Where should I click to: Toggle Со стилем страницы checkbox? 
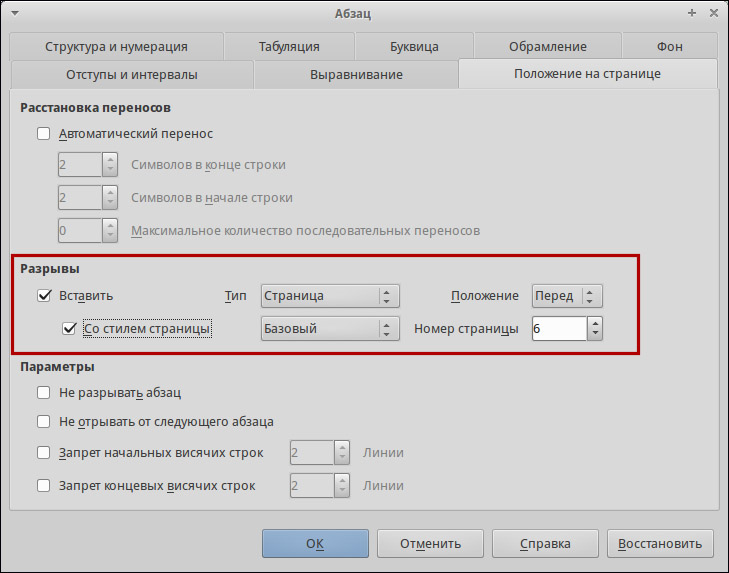pyautogui.click(x=69, y=328)
